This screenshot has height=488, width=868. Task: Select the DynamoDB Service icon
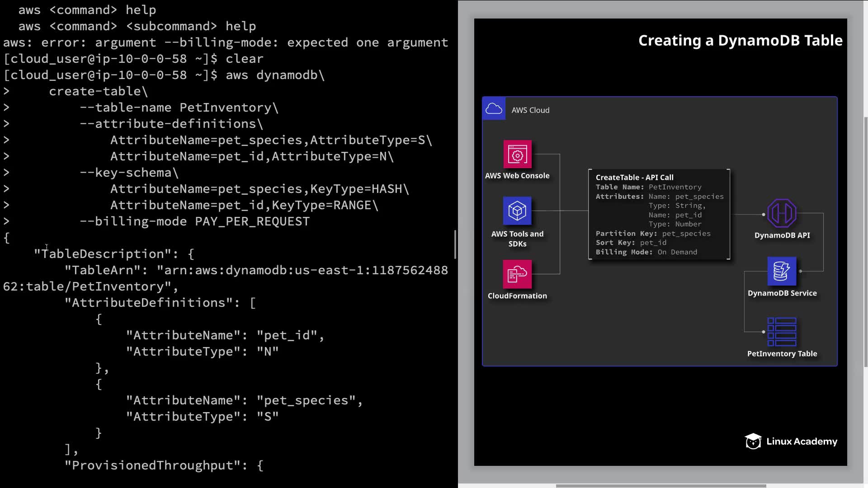pos(782,271)
